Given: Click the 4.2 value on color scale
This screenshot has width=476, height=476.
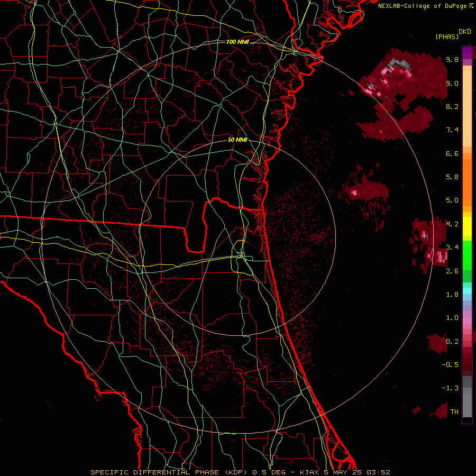Looking at the screenshot, I should [452, 224].
